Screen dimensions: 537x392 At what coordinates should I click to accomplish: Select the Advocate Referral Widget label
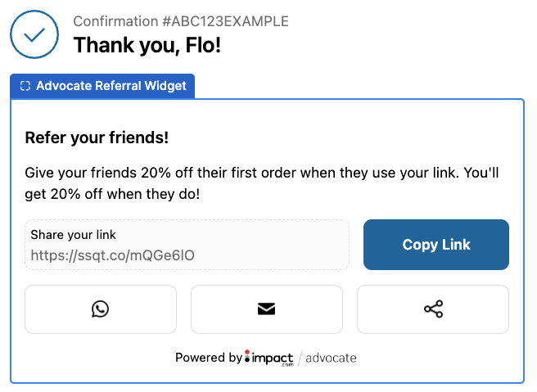click(x=111, y=86)
